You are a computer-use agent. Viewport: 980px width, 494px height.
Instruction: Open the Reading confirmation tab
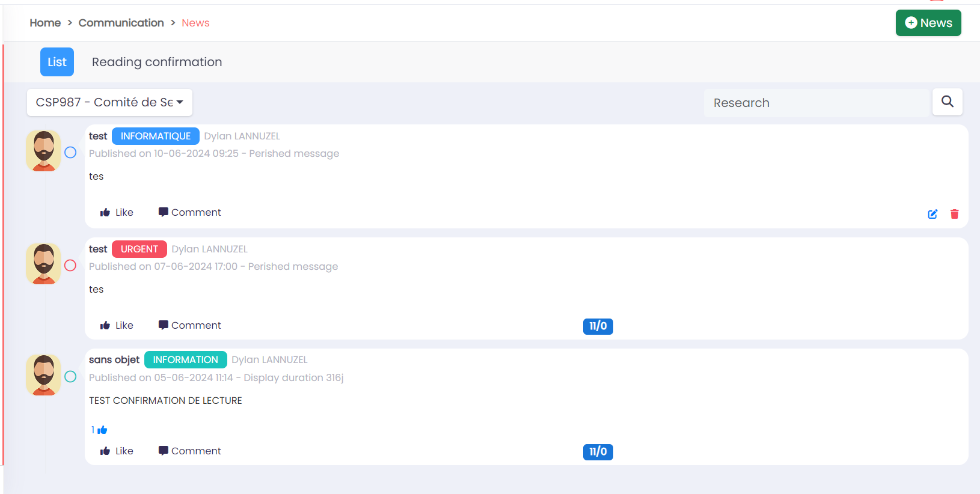point(157,62)
